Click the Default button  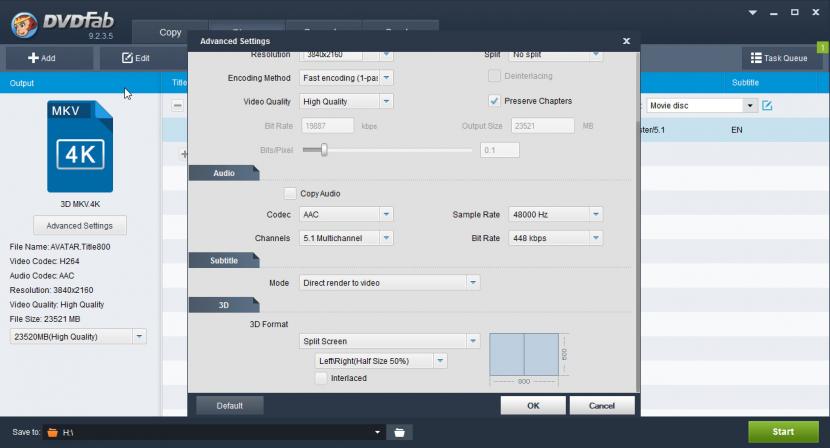coord(230,406)
